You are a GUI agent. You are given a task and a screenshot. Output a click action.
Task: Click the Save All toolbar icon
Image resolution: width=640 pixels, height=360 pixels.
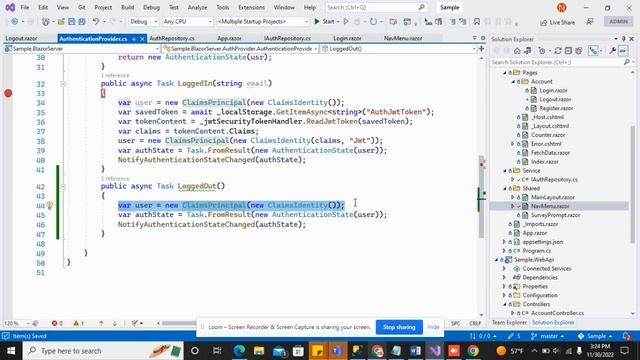82,22
